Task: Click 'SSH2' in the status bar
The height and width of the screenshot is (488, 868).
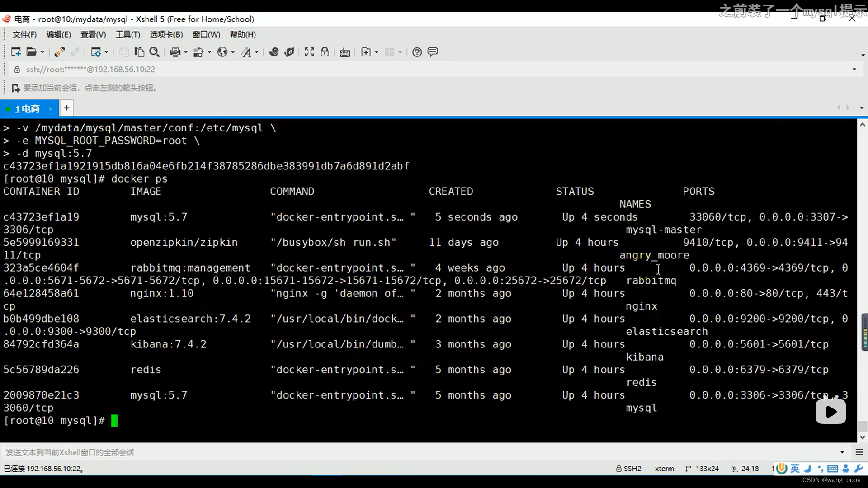Action: pyautogui.click(x=632, y=469)
